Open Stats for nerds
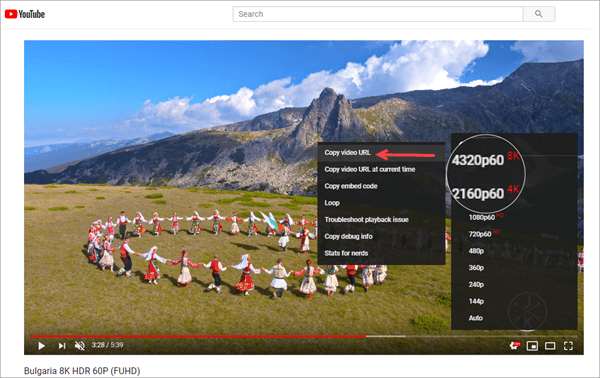The image size is (600, 378). (x=381, y=253)
